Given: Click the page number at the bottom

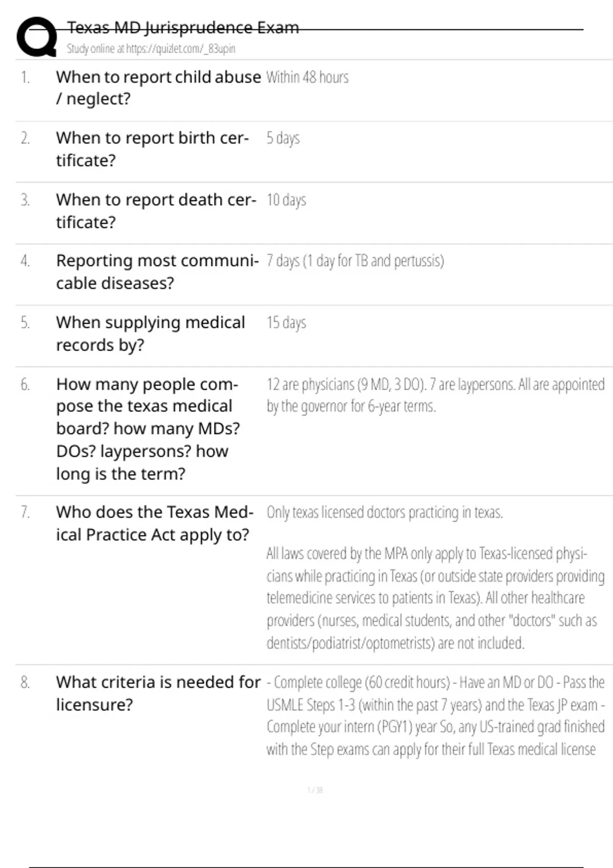Looking at the screenshot, I should point(315,790).
